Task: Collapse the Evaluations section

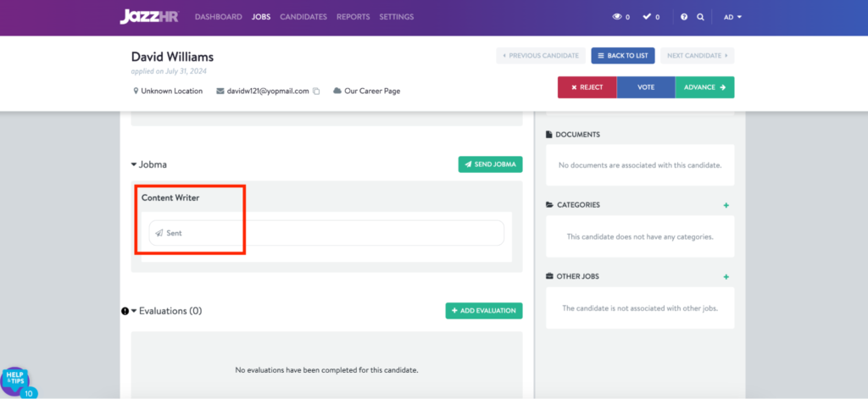Action: click(x=134, y=311)
